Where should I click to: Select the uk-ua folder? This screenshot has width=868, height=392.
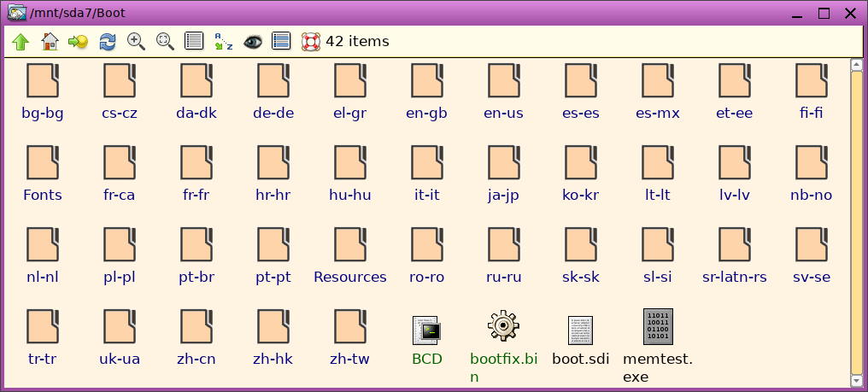pyautogui.click(x=120, y=337)
